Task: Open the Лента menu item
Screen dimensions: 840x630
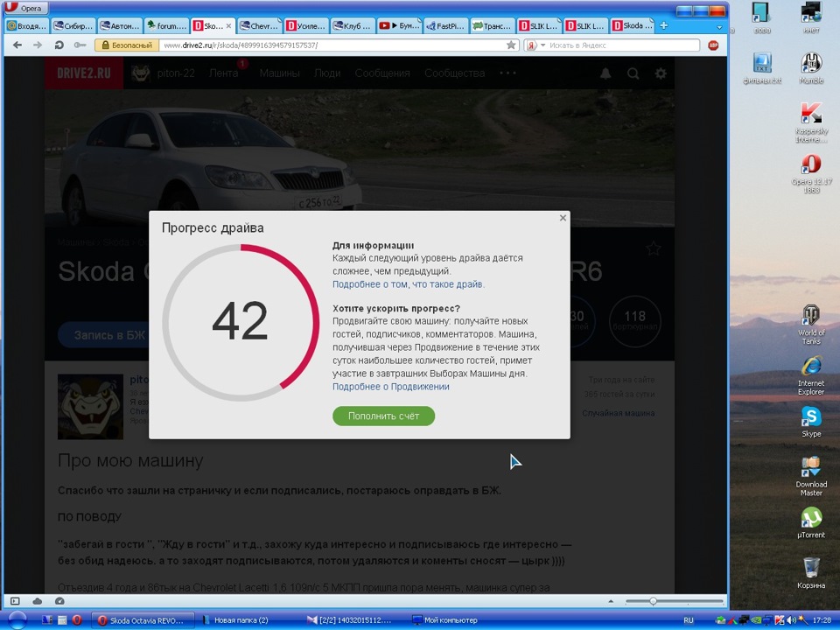Action: 223,73
